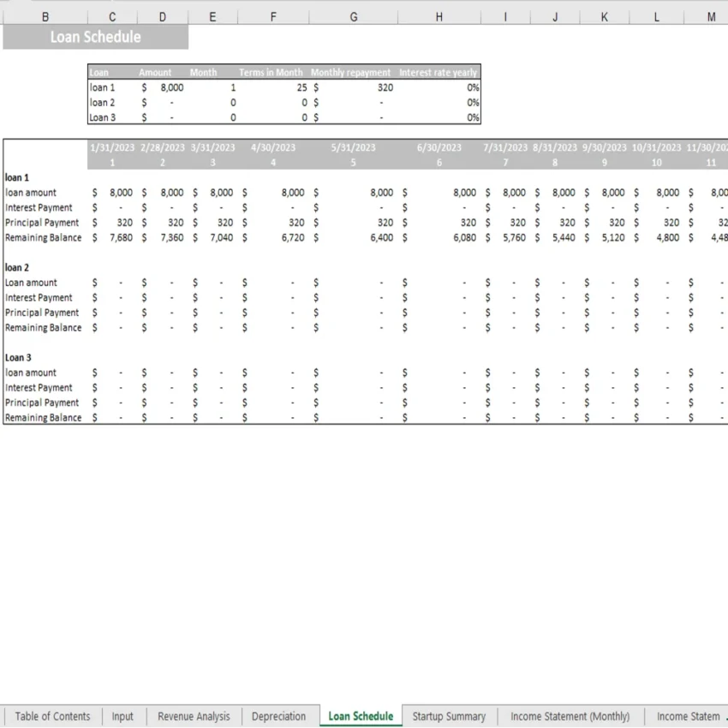Image resolution: width=728 pixels, height=728 pixels.
Task: Select column M header
Action: pyautogui.click(x=710, y=15)
